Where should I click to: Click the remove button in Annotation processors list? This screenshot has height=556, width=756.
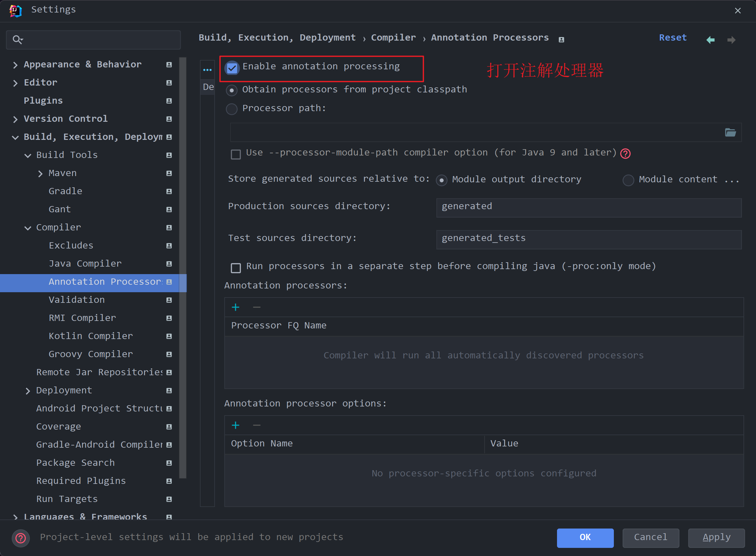(256, 307)
